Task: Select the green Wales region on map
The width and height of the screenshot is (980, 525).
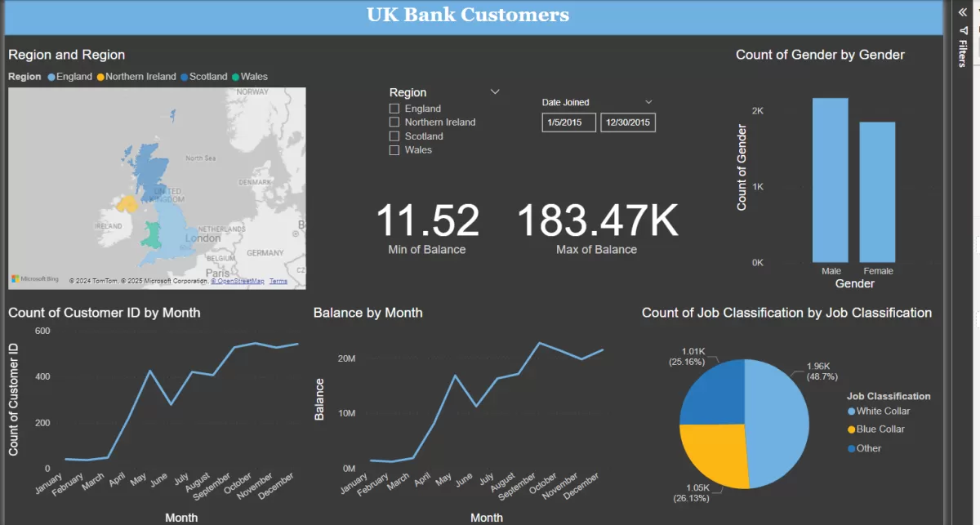Action: pos(151,234)
